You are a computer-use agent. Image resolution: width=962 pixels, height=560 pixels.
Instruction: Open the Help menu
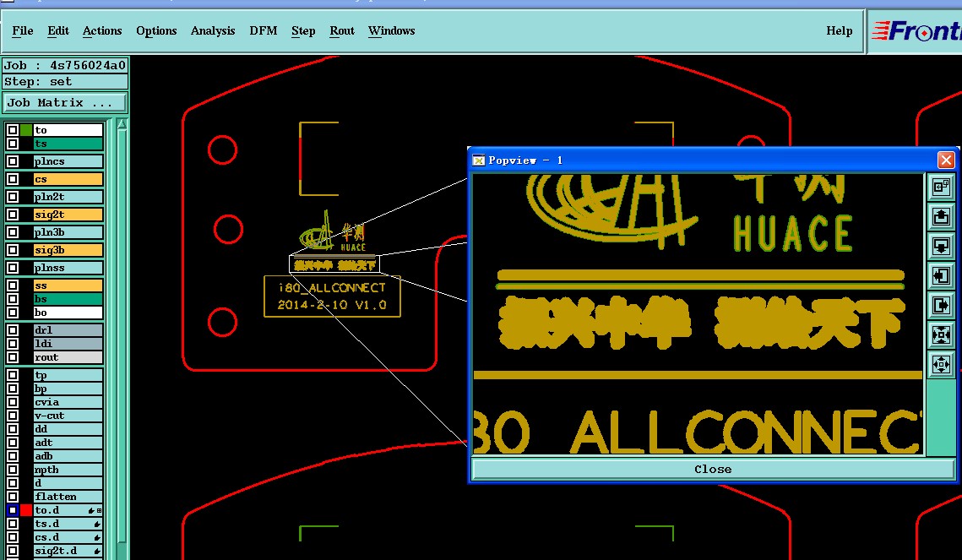pyautogui.click(x=840, y=30)
